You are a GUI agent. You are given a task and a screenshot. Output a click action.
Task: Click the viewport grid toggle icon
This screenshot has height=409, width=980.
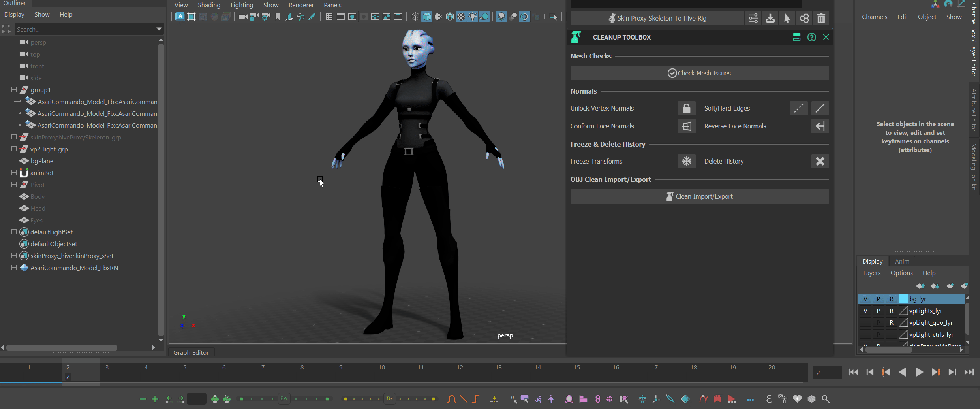329,17
